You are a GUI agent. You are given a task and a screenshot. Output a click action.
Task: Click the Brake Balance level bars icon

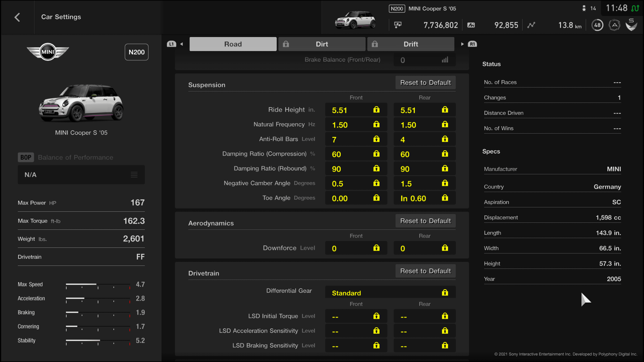click(445, 60)
